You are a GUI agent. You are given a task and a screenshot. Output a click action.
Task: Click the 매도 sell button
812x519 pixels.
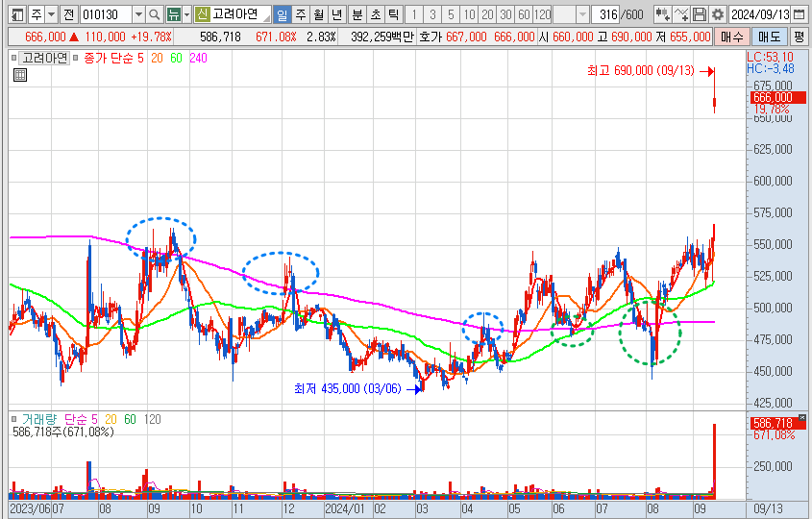tap(770, 37)
